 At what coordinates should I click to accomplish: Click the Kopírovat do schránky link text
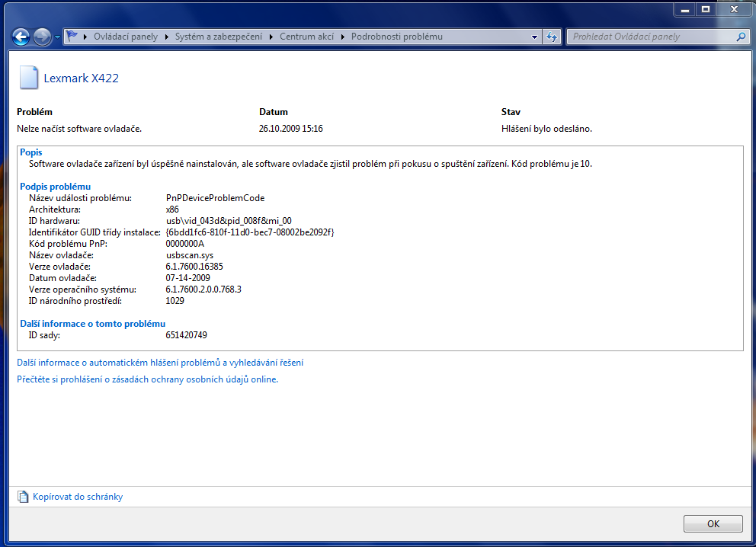point(78,497)
